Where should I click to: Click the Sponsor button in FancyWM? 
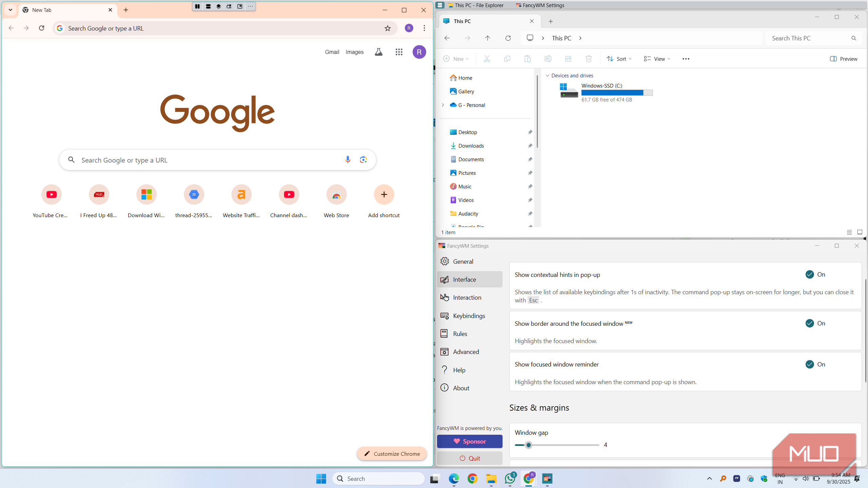[470, 442]
